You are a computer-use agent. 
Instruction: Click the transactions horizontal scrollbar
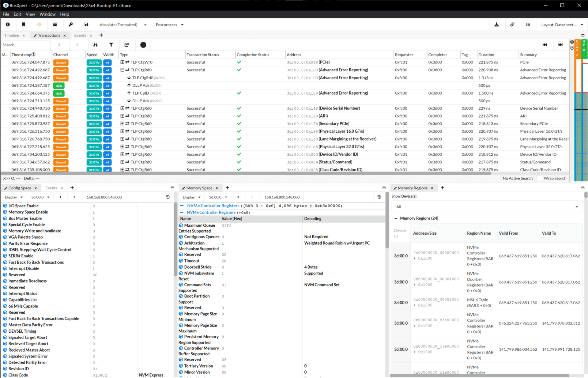click(246, 173)
